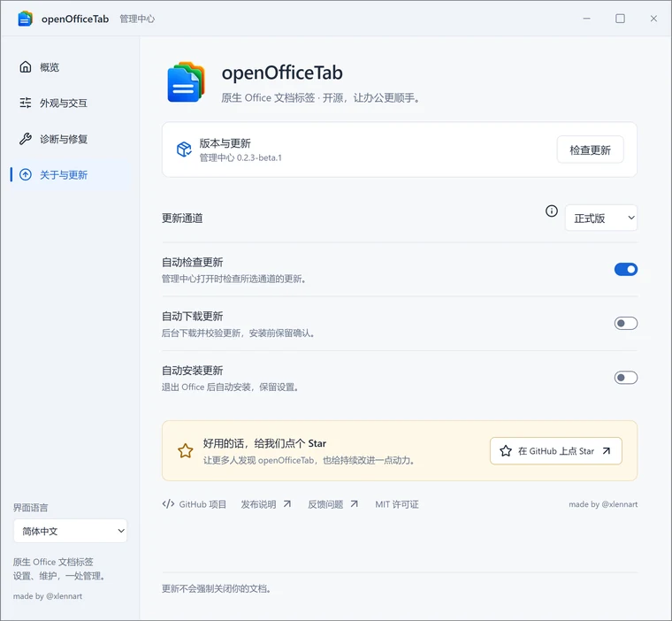The width and height of the screenshot is (672, 621).
Task: Click the 检查更新 button
Action: [590, 149]
